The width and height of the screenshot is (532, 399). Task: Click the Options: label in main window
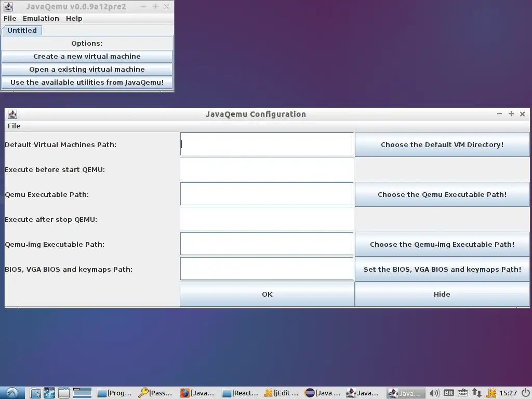click(x=87, y=44)
